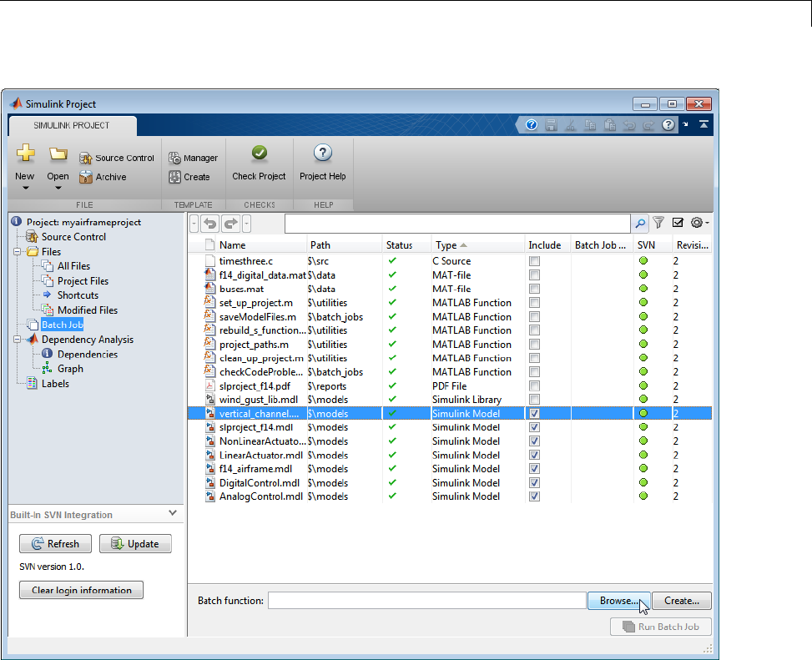Uncheck Include for slproject_f14.mdl

534,427
